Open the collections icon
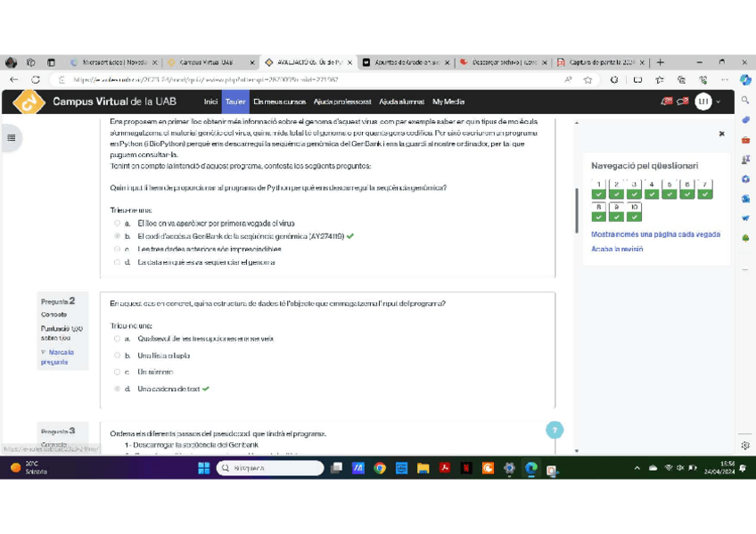The width and height of the screenshot is (756, 534). tap(681, 80)
